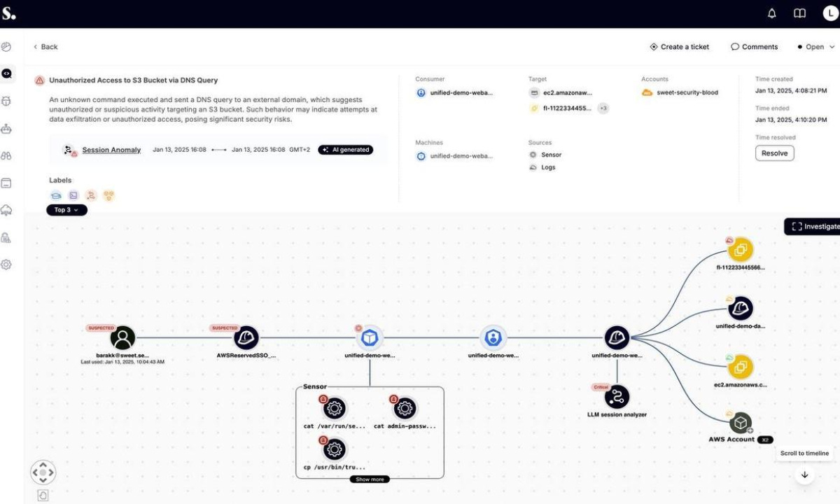Select the AWSReservedSSO role node
Screen dimensions: 840x504
(x=246, y=338)
